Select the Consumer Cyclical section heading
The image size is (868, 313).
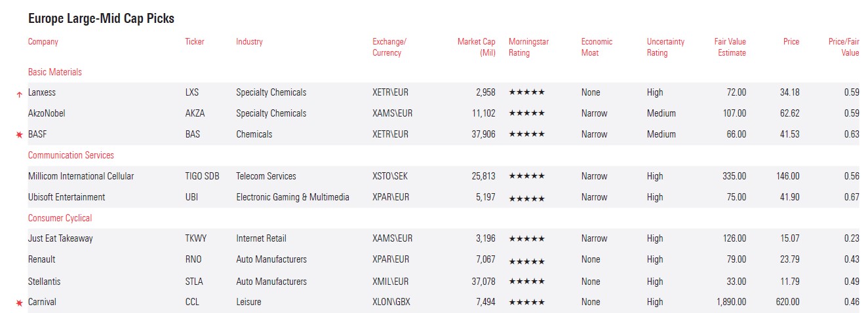(60, 218)
